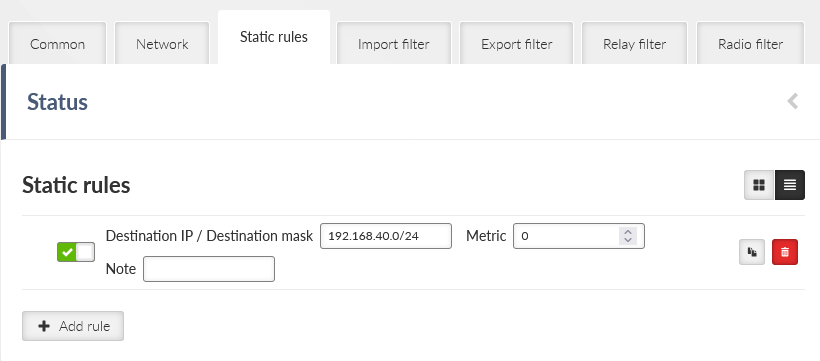Increase the Metric value with up arrow
820x361 pixels.
tap(628, 232)
